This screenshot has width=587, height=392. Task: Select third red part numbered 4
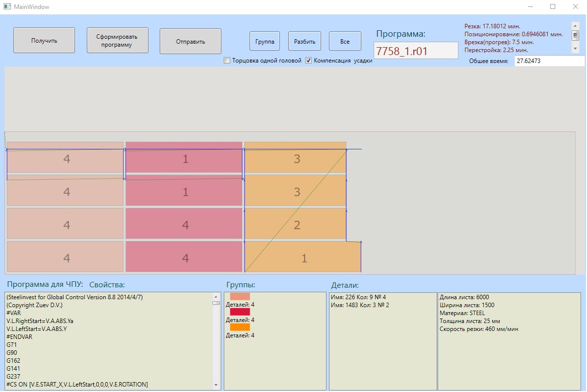pos(184,223)
